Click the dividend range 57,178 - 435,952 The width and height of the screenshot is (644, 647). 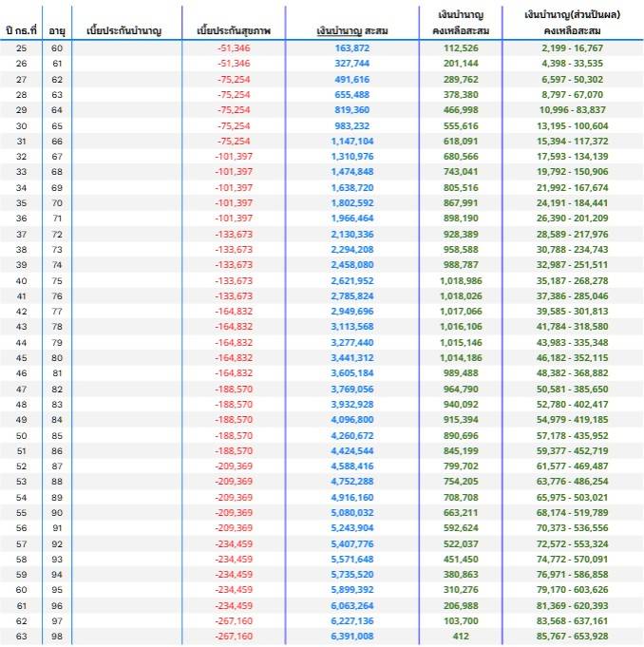(x=572, y=437)
